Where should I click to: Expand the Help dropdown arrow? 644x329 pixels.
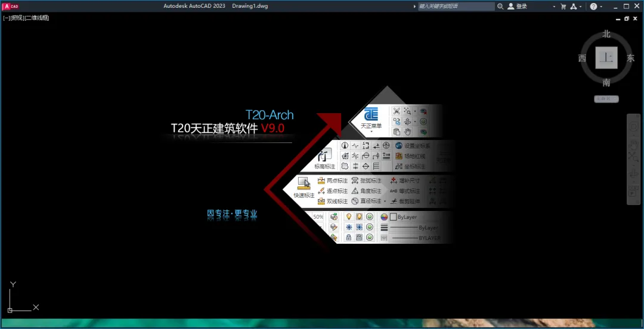[x=601, y=7]
